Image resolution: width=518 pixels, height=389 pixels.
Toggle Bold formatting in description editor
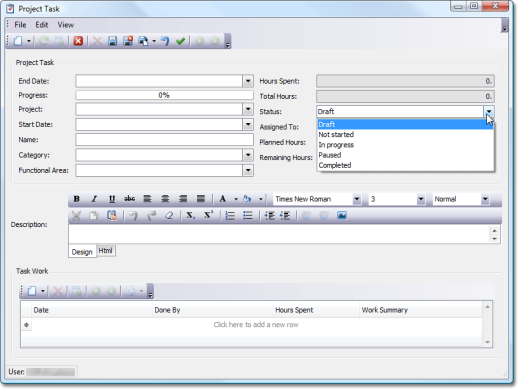point(76,199)
